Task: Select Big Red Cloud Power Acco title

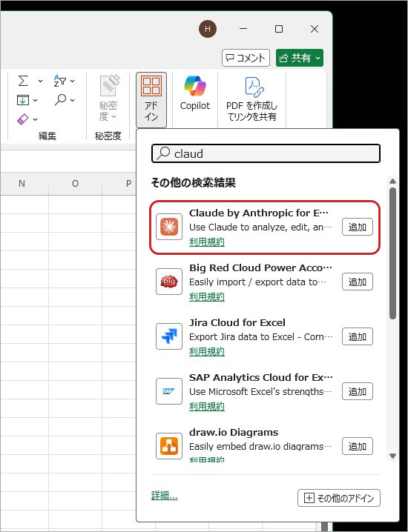Action: [x=260, y=268]
